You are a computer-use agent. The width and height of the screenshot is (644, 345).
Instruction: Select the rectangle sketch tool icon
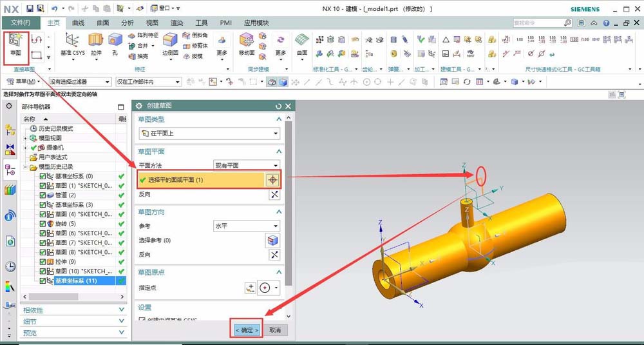37,55
